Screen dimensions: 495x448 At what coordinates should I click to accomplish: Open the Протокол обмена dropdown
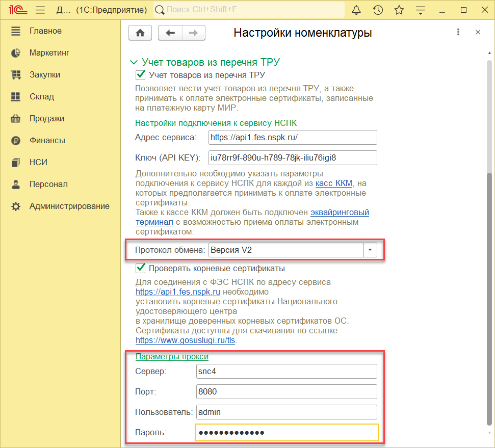[x=370, y=250]
